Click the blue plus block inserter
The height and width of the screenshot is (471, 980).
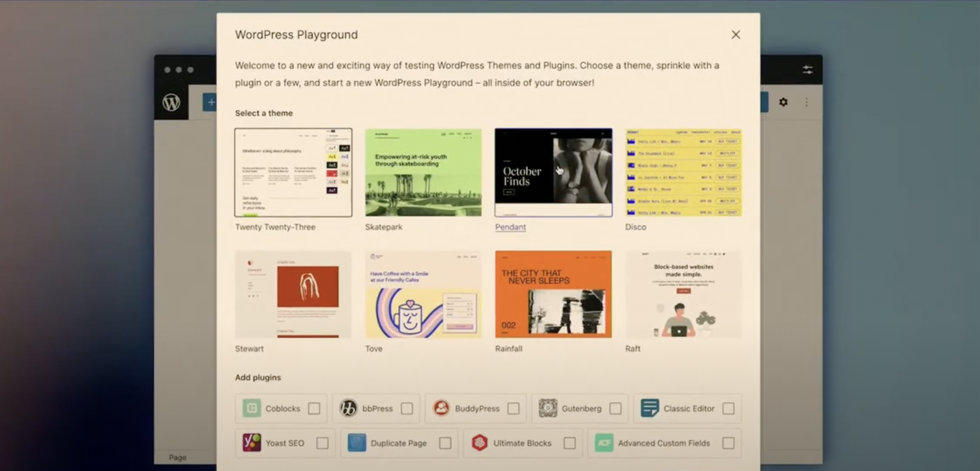click(210, 102)
